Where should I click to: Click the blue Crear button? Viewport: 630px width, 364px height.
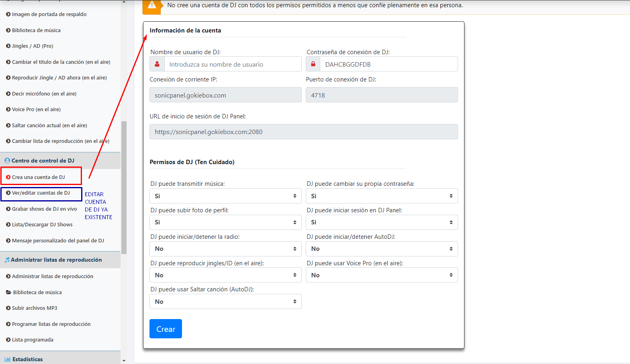(x=166, y=329)
